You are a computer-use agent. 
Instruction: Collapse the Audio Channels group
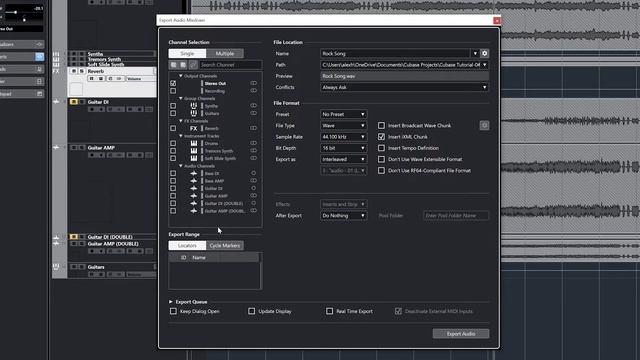[181, 166]
